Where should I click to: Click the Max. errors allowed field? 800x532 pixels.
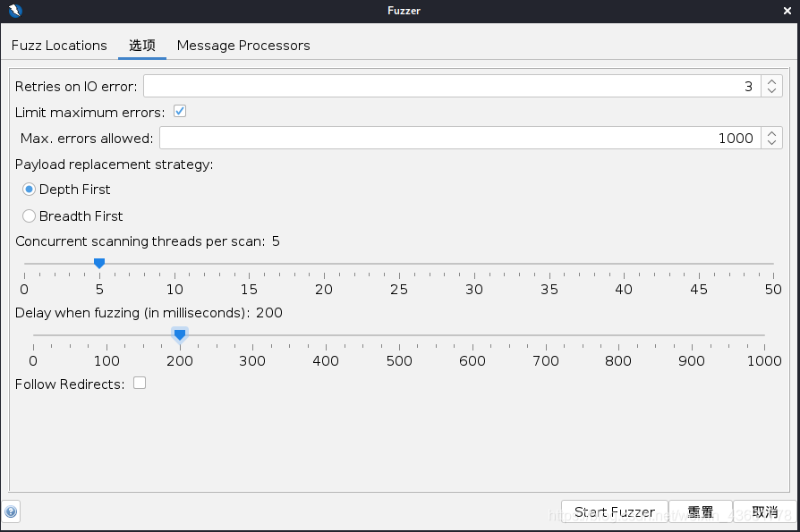point(460,138)
